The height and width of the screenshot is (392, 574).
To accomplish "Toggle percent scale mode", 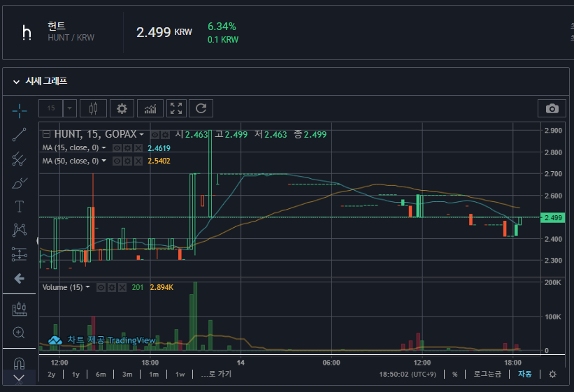I will point(454,374).
